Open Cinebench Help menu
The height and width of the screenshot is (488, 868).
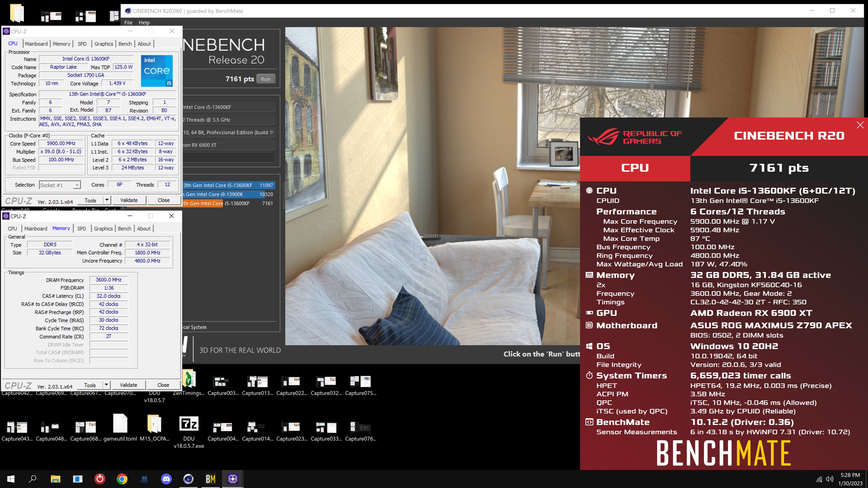point(144,23)
